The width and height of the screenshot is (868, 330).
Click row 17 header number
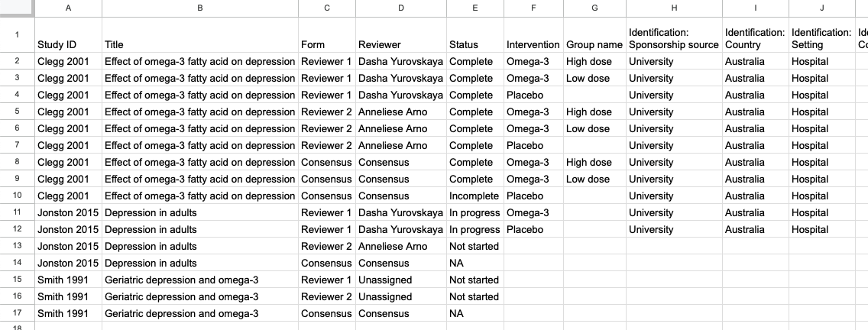click(x=16, y=313)
